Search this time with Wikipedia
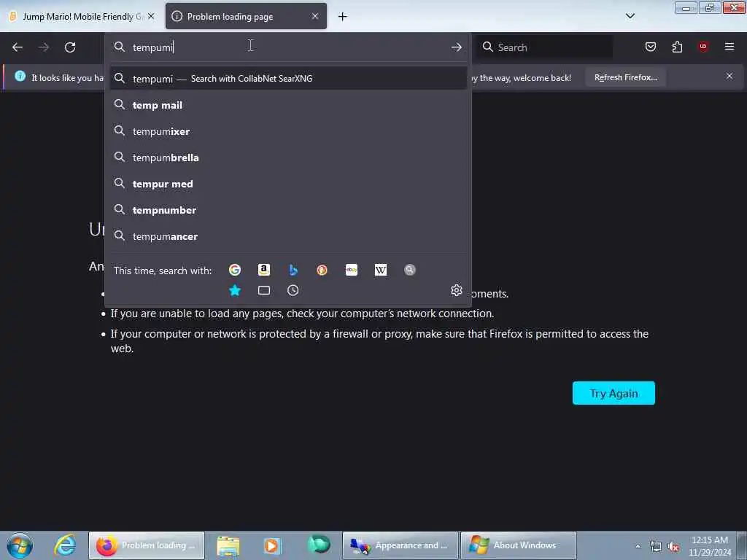 (x=381, y=270)
